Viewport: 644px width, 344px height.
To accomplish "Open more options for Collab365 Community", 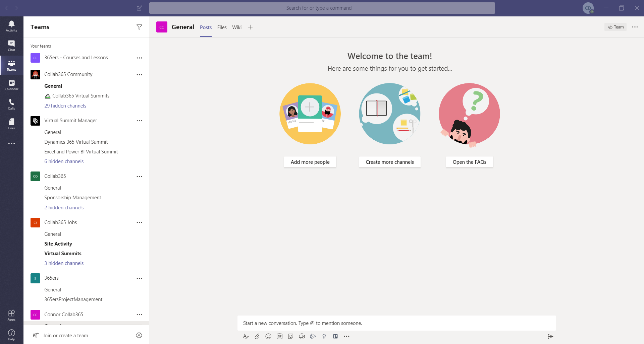I will click(x=139, y=75).
